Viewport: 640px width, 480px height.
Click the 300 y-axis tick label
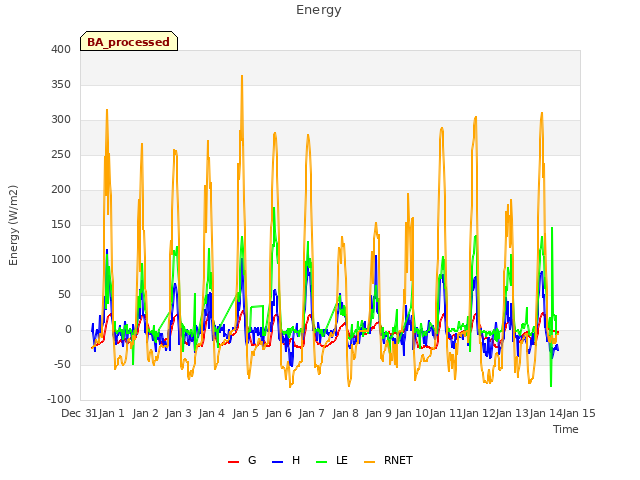pos(61,120)
